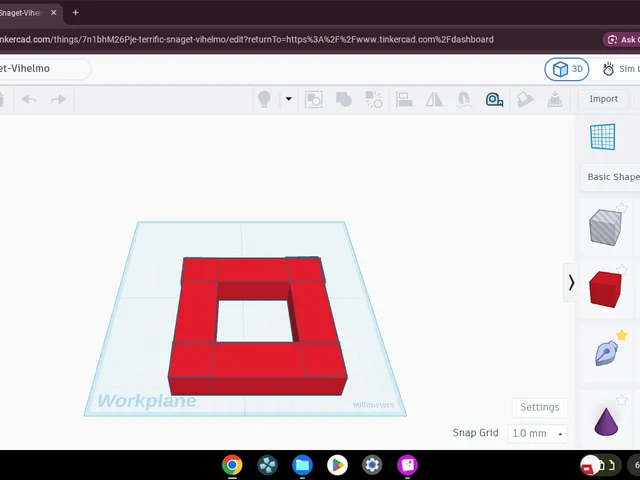Open the Snap Grid 1.0 mm dropdown
The height and width of the screenshot is (480, 640).
[537, 433]
